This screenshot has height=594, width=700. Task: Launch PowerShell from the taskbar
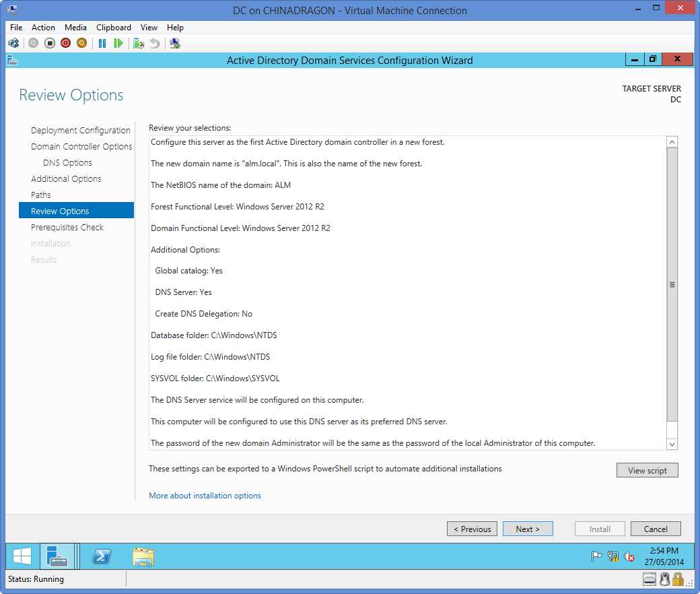[x=102, y=556]
